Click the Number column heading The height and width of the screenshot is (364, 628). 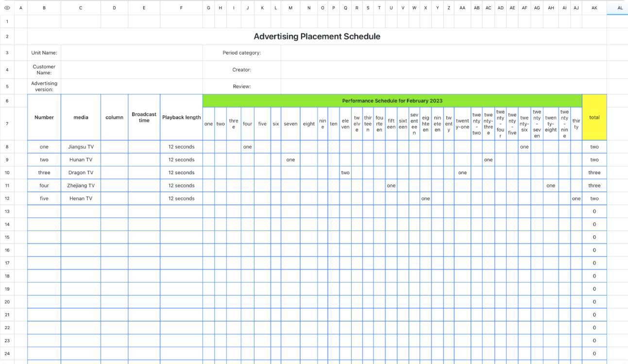(44, 117)
